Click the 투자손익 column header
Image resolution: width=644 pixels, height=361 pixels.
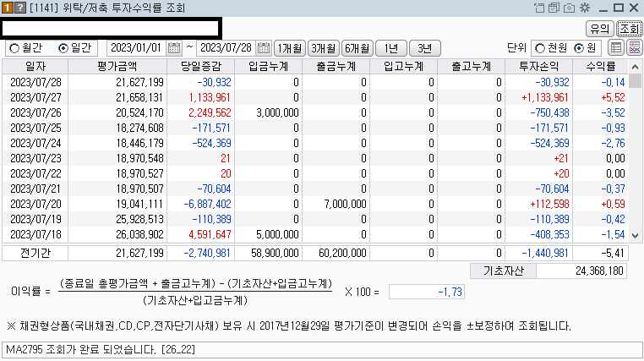click(539, 67)
